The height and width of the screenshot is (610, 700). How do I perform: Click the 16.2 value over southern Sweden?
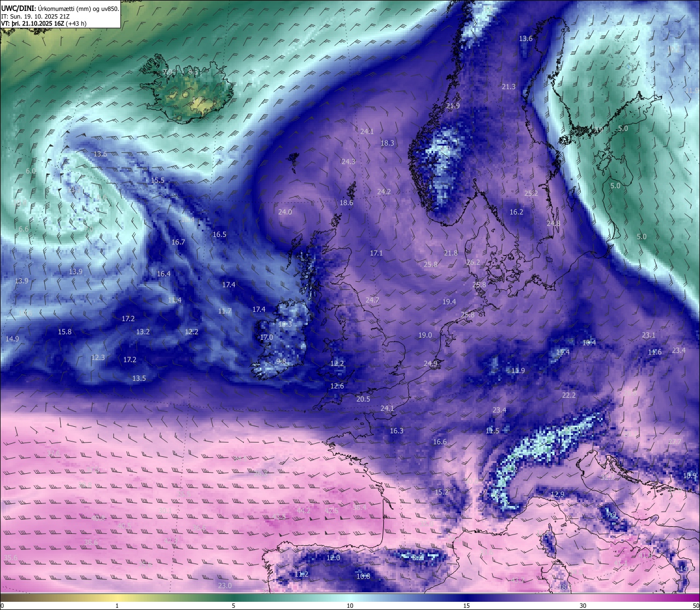click(516, 212)
